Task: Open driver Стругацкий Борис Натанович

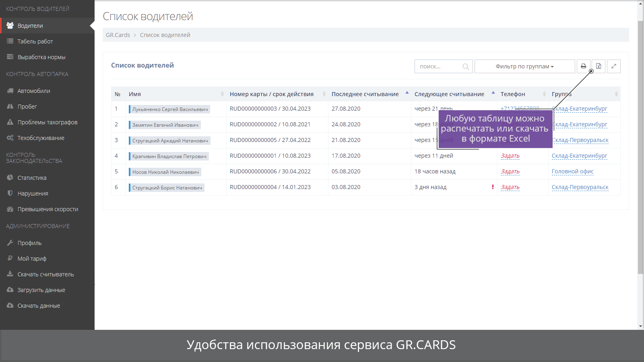Action: (x=167, y=187)
